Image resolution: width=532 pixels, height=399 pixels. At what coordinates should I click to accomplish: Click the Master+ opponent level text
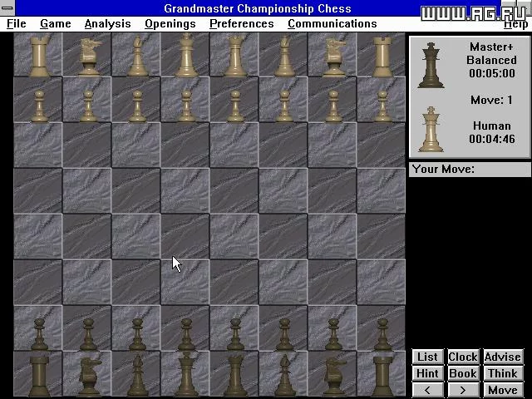(491, 47)
